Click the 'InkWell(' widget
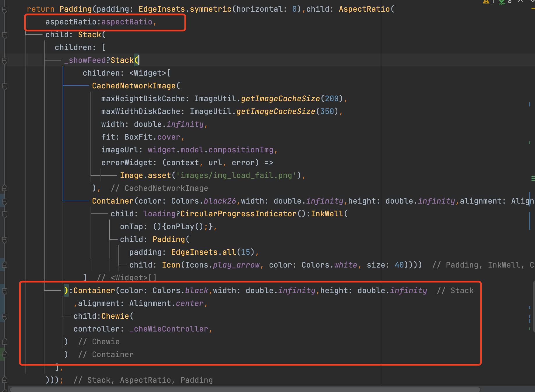 coord(329,214)
